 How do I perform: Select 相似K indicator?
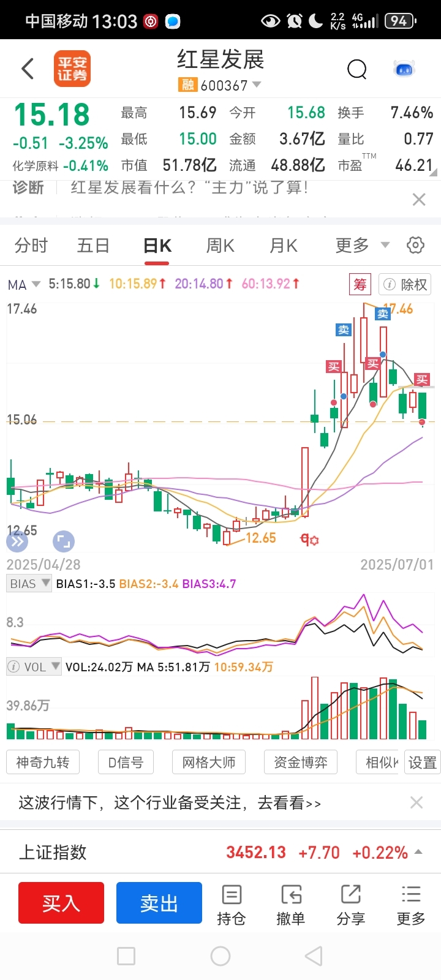coord(378,763)
